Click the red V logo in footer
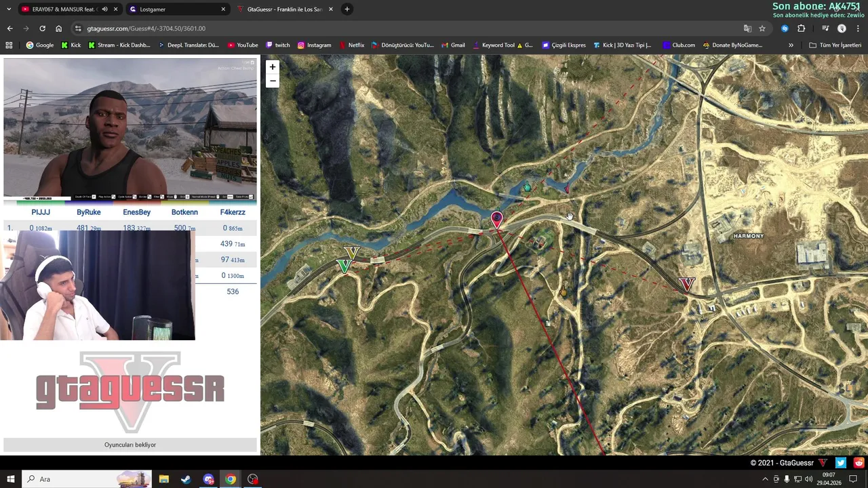 (x=823, y=463)
